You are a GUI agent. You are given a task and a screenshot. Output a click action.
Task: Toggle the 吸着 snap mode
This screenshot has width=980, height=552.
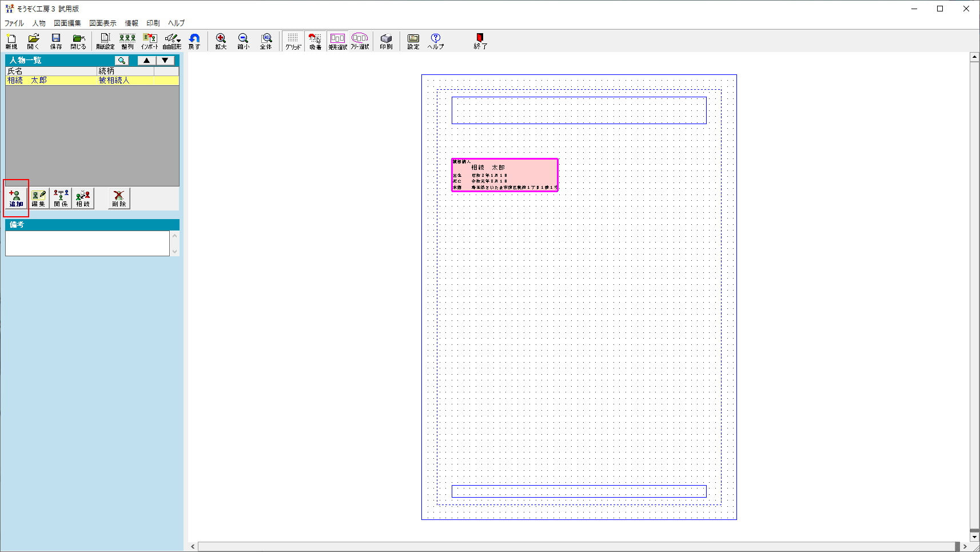pyautogui.click(x=315, y=41)
